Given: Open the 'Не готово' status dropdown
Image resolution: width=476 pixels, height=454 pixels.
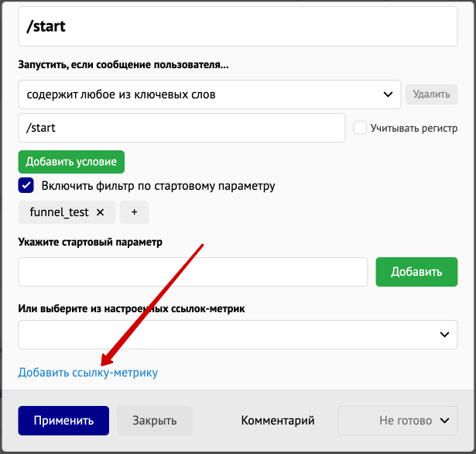Looking at the screenshot, I should click(x=398, y=421).
